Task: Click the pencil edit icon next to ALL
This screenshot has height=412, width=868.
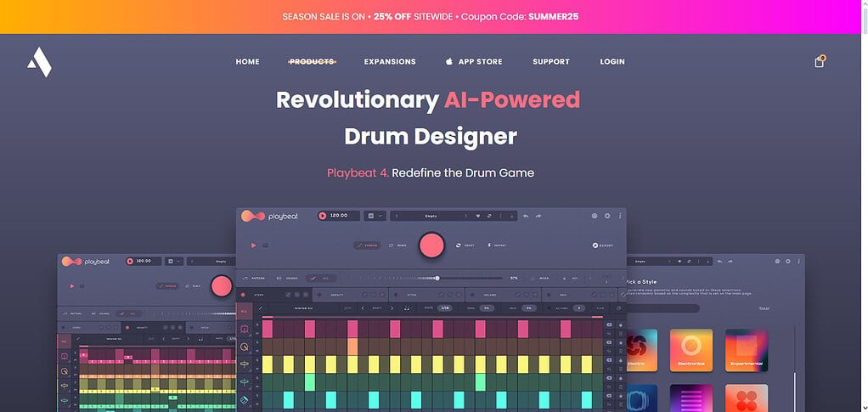Action: pos(261,308)
